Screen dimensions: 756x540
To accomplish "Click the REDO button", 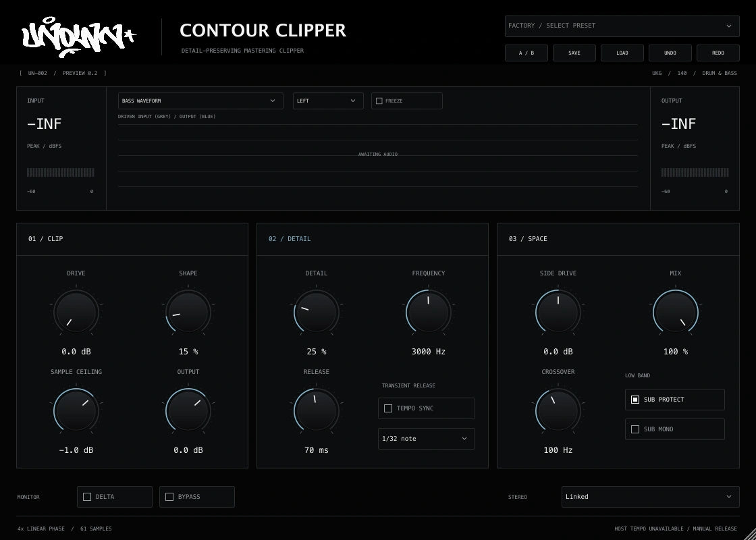I will point(718,53).
